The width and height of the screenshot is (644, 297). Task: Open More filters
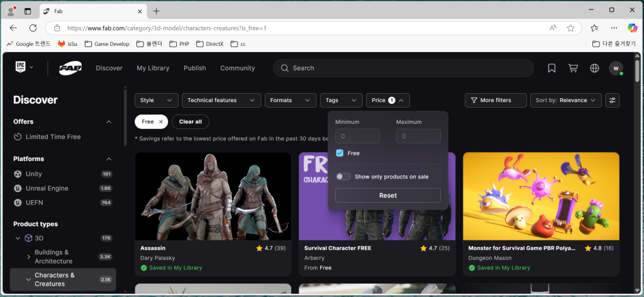496,100
